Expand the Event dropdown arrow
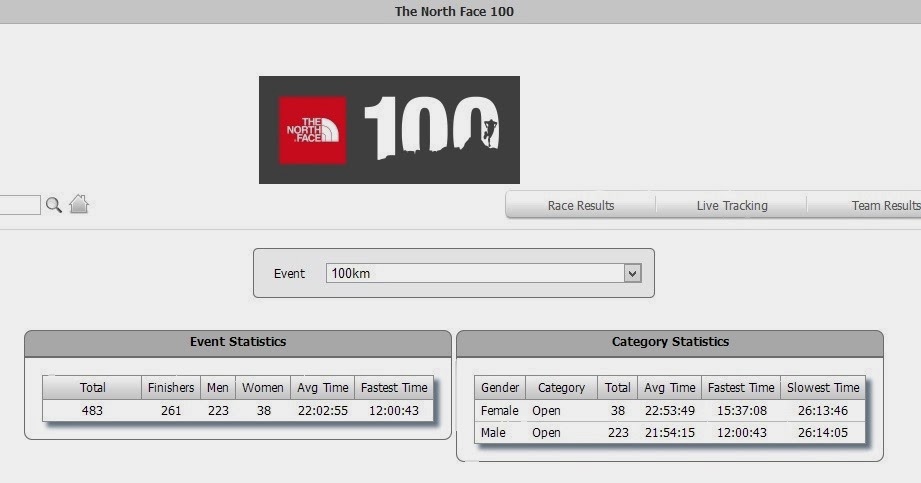Image resolution: width=921 pixels, height=483 pixels. [633, 273]
